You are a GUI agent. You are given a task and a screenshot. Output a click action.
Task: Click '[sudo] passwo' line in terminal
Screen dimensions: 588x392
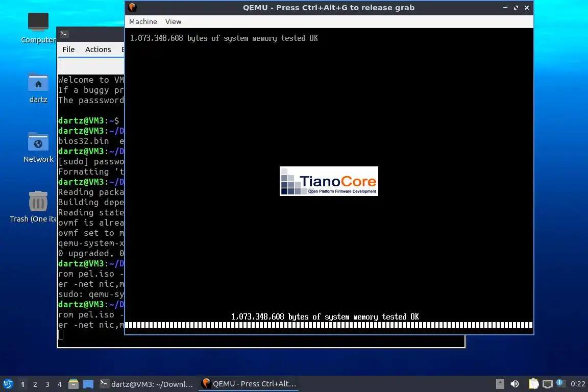point(91,162)
